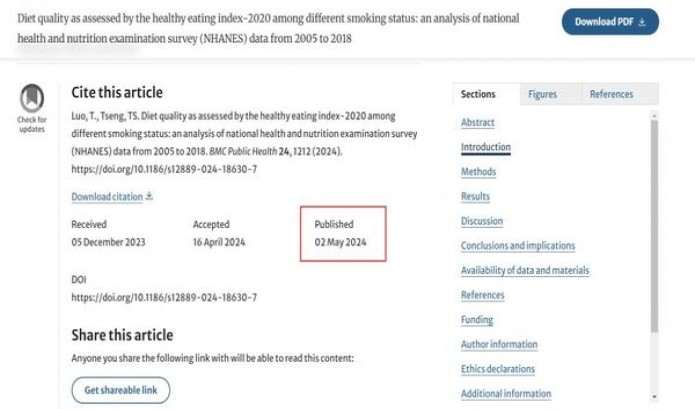Open the References tab

(x=611, y=94)
